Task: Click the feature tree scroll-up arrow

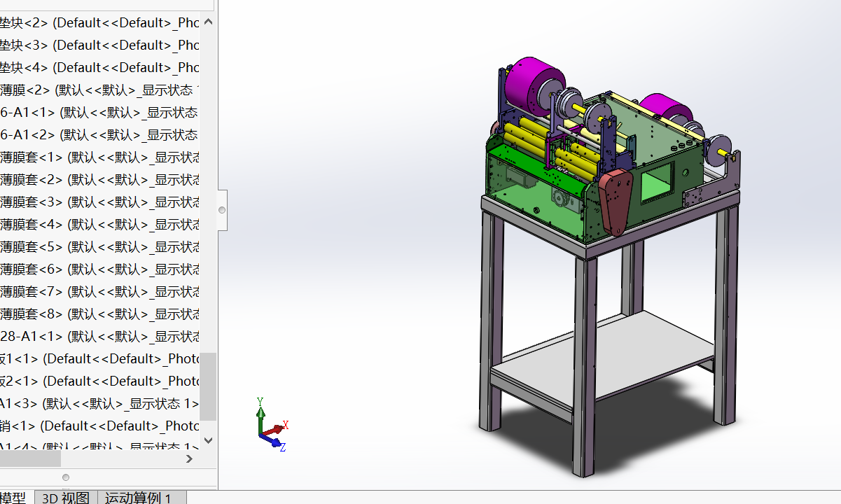Action: (x=208, y=22)
